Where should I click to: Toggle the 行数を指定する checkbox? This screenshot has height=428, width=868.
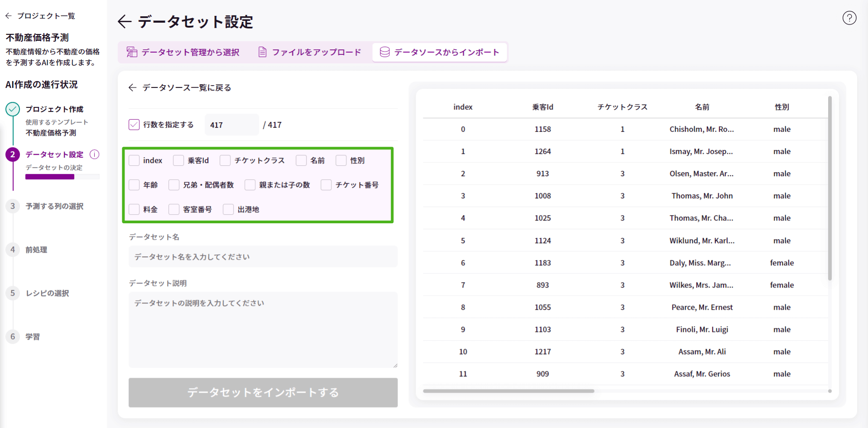coord(134,125)
